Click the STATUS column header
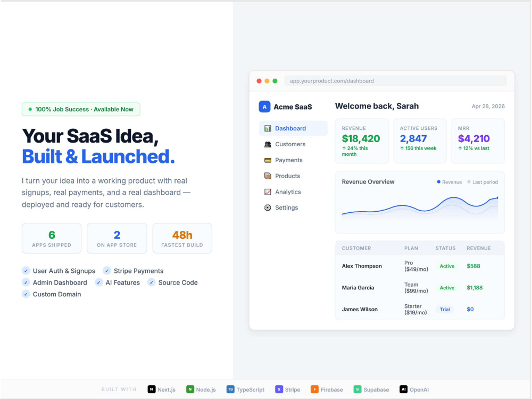This screenshot has height=399, width=532. pyautogui.click(x=445, y=248)
